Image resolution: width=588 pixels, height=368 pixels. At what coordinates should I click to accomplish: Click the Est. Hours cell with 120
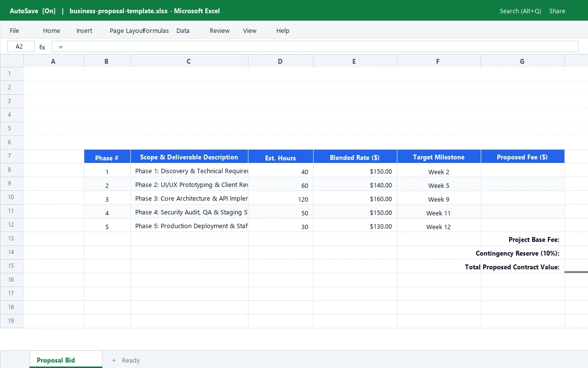click(281, 198)
